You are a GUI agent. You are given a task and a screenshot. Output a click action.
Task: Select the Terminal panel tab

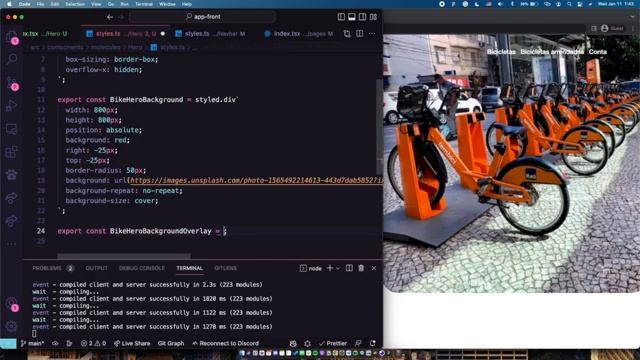tap(189, 268)
